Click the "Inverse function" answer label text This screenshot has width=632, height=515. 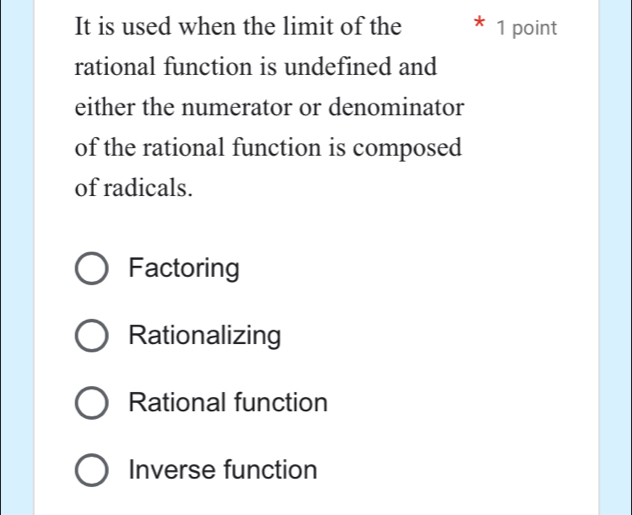(x=224, y=470)
